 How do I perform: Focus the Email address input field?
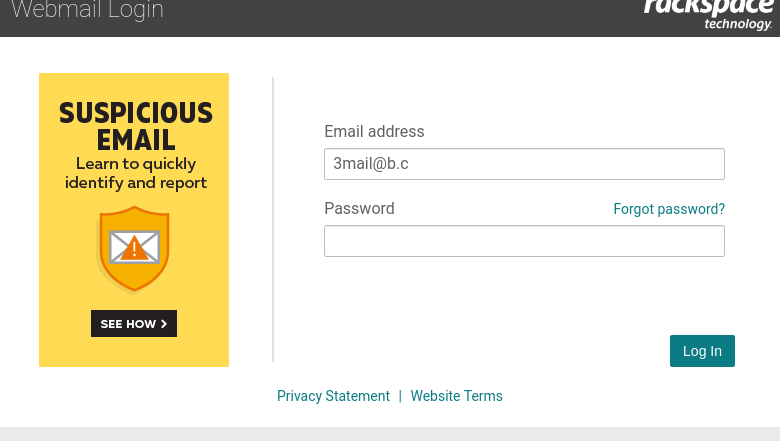coord(524,164)
